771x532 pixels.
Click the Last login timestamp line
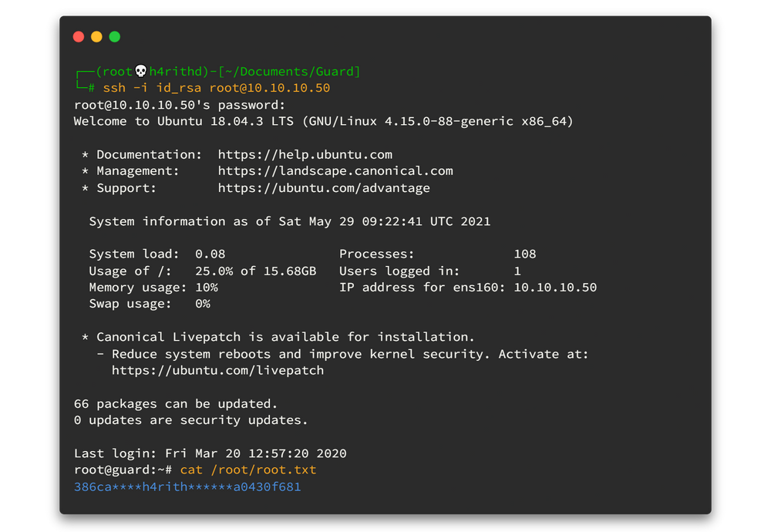(210, 453)
